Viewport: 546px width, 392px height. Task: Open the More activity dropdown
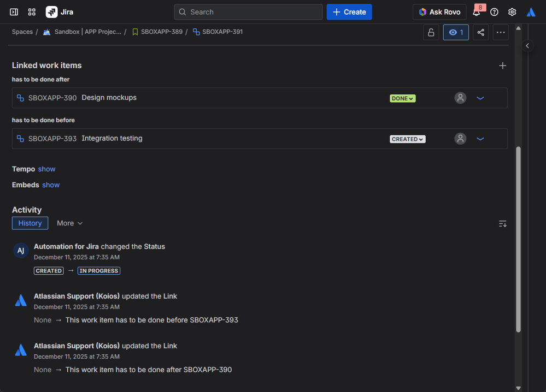[x=69, y=223]
